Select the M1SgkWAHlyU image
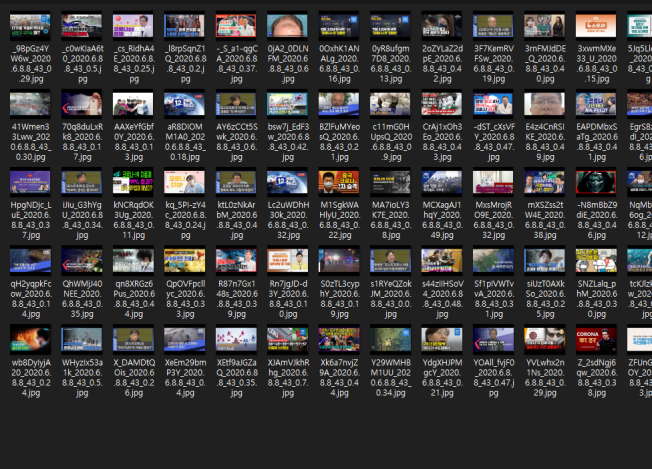Image resolution: width=652 pixels, height=469 pixels. click(x=339, y=182)
